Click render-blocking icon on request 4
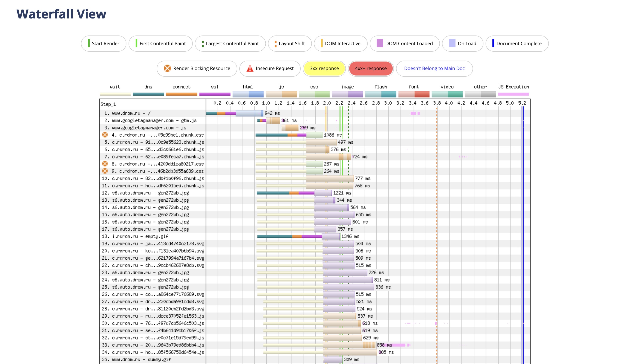This screenshot has width=625, height=364. 105,135
